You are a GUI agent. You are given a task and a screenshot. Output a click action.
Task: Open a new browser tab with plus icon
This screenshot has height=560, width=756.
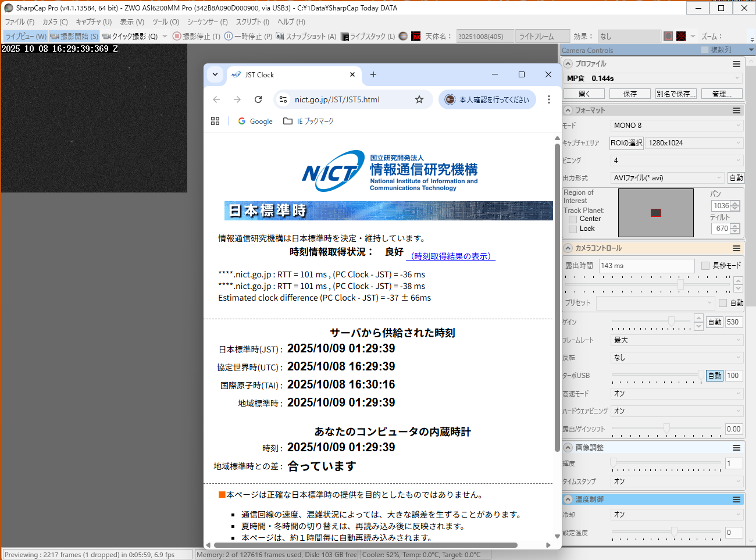(x=373, y=74)
